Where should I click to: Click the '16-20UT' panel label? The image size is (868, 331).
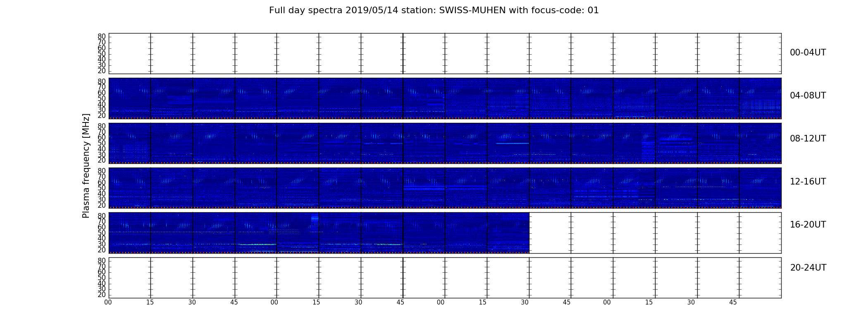pyautogui.click(x=808, y=225)
